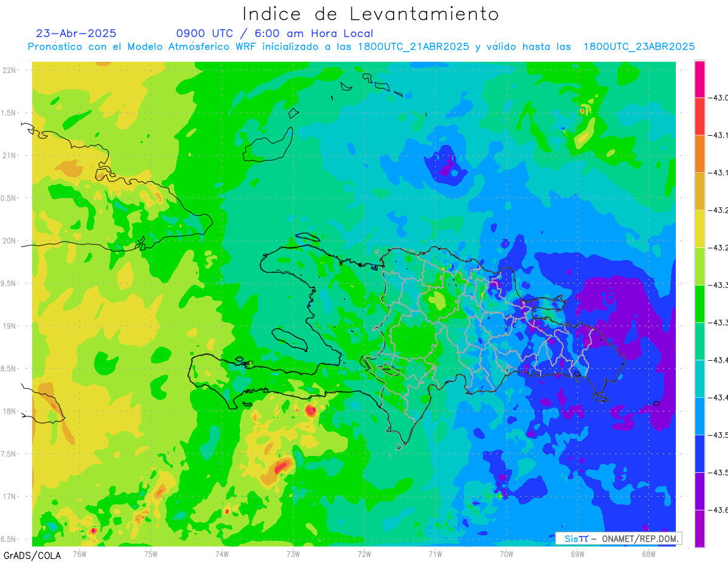Click the "74W" longitude label

pos(222,554)
